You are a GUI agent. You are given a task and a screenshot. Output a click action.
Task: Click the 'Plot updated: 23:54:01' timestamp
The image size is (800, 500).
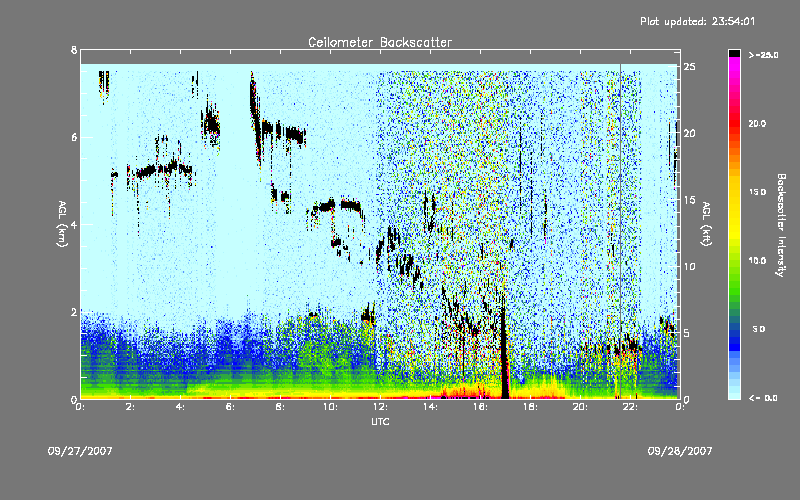coord(697,21)
